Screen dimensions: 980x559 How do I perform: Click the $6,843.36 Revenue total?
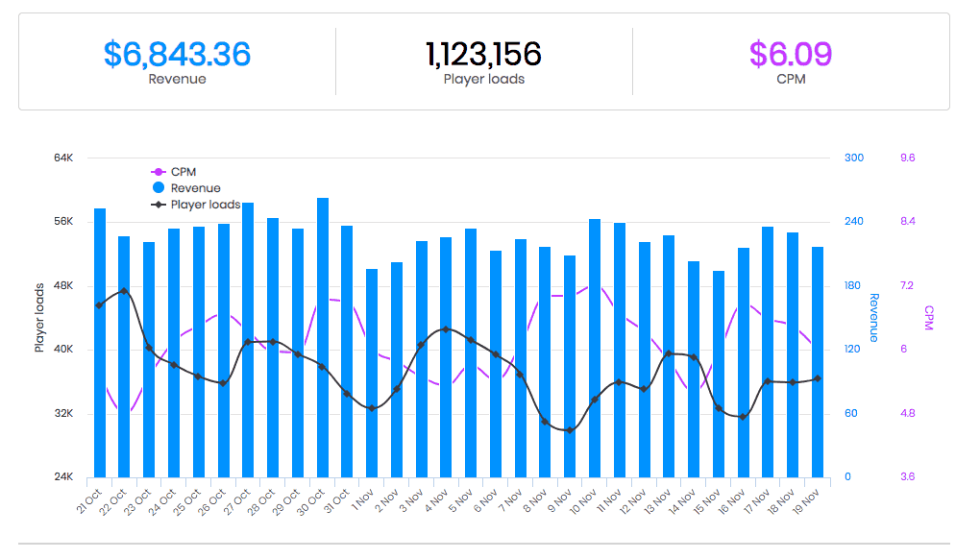coord(177,54)
